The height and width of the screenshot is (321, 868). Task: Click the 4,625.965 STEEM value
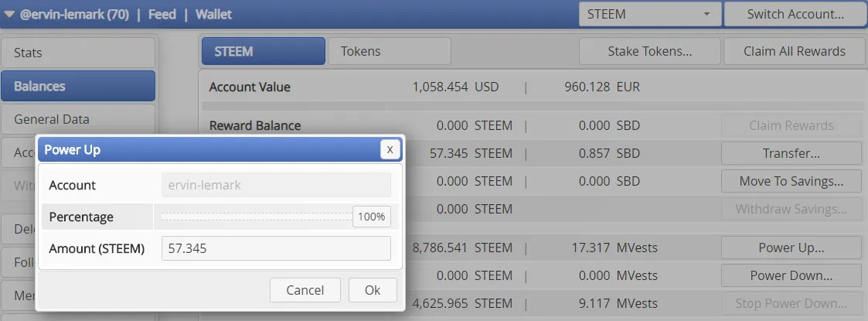462,304
